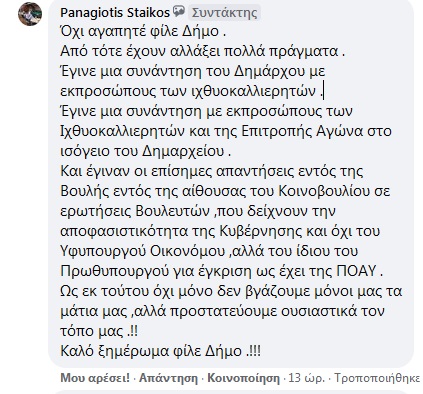Image resolution: width=423 pixels, height=394 pixels.
Task: Like the comment with Μου αρέσει!
Action: (95, 378)
